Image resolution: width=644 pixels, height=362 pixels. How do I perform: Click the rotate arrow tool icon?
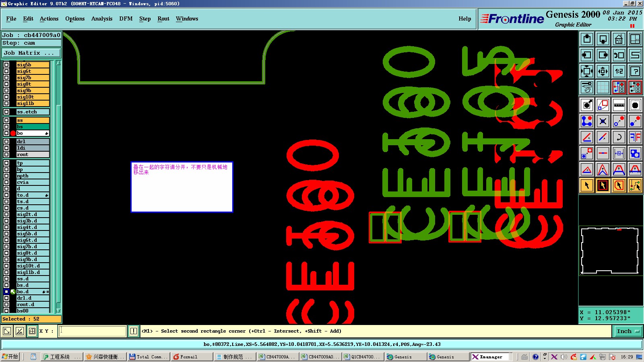(x=619, y=137)
